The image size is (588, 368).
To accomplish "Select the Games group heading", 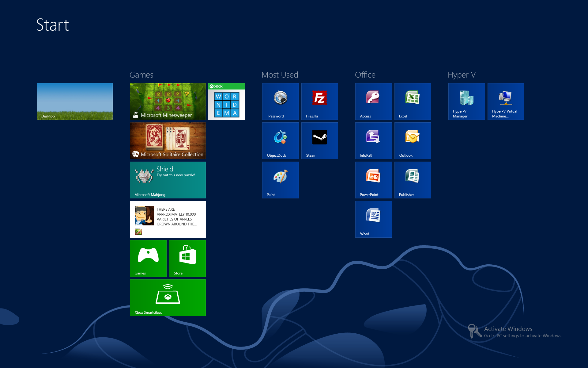I will click(141, 75).
